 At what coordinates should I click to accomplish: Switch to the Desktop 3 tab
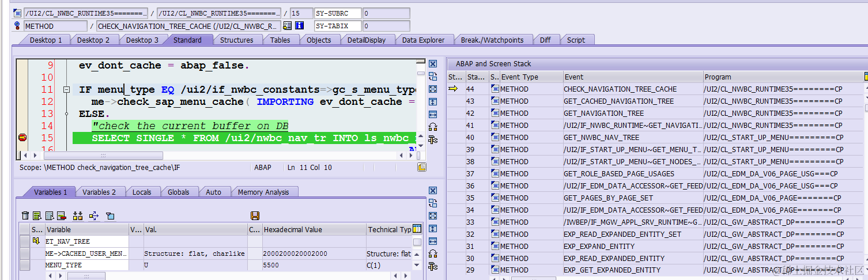(x=142, y=40)
